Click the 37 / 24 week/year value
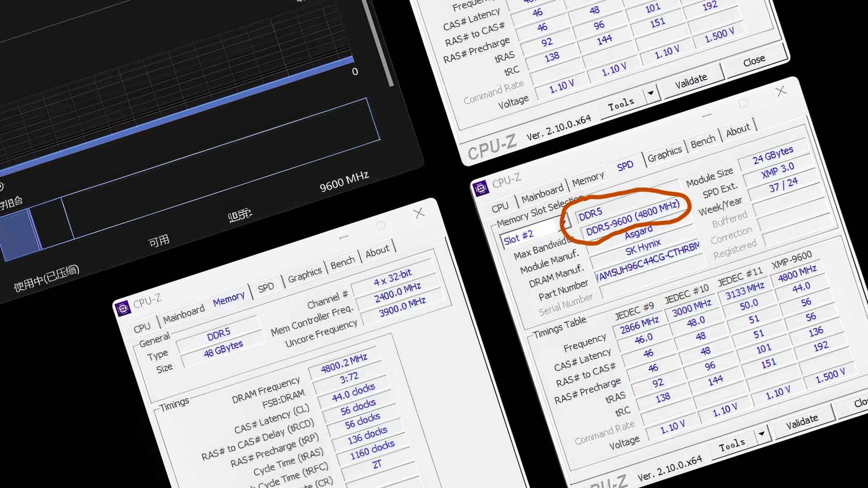Viewport: 868px width, 488px height. [783, 186]
